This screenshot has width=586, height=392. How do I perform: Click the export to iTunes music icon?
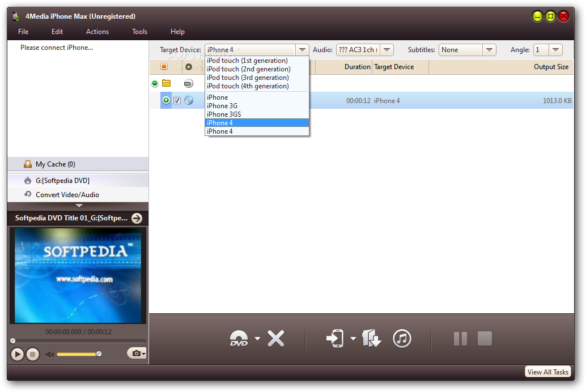click(x=402, y=339)
